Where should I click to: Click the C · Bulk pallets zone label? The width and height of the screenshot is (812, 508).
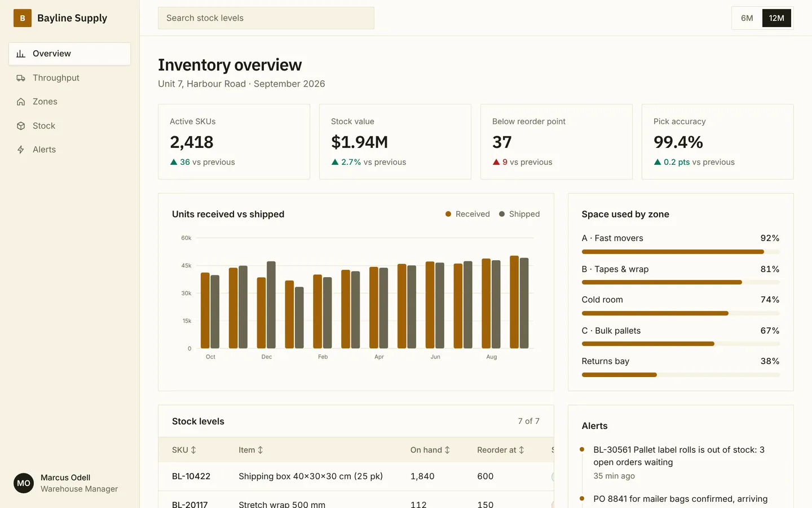coord(611,331)
